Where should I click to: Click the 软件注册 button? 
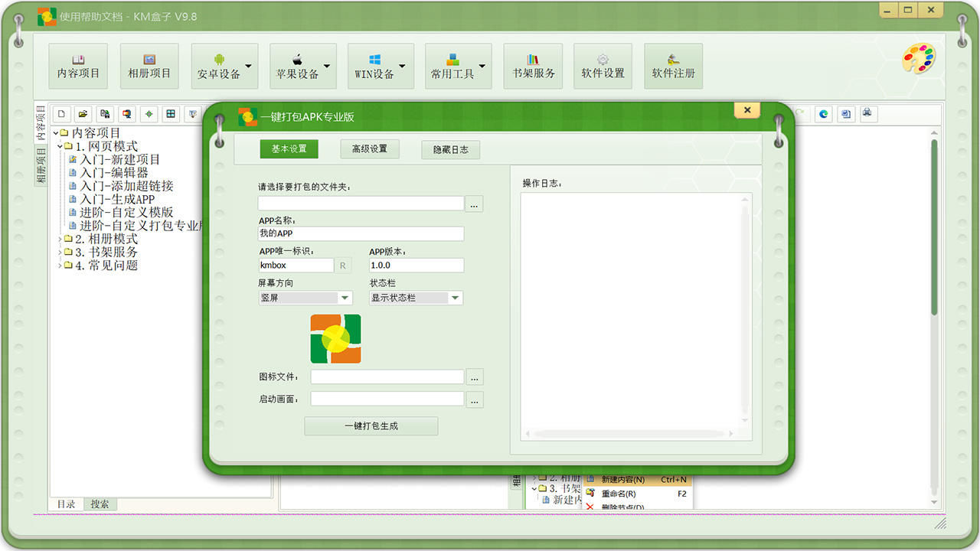click(x=673, y=66)
